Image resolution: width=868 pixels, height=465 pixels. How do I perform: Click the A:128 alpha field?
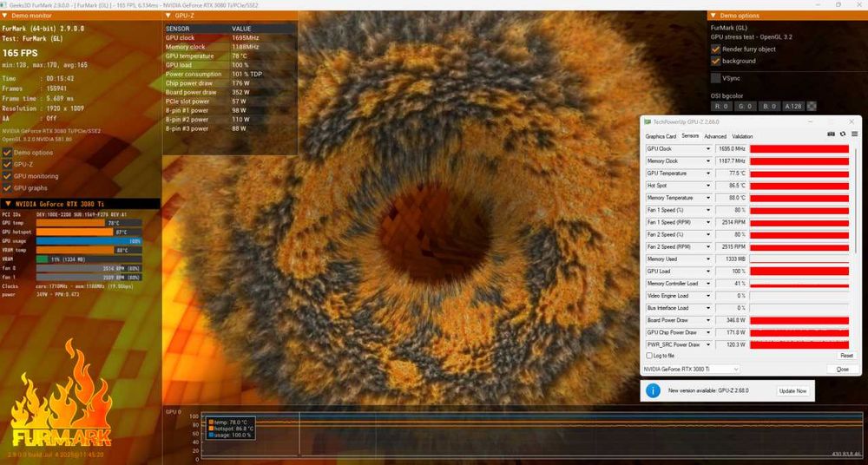click(793, 107)
